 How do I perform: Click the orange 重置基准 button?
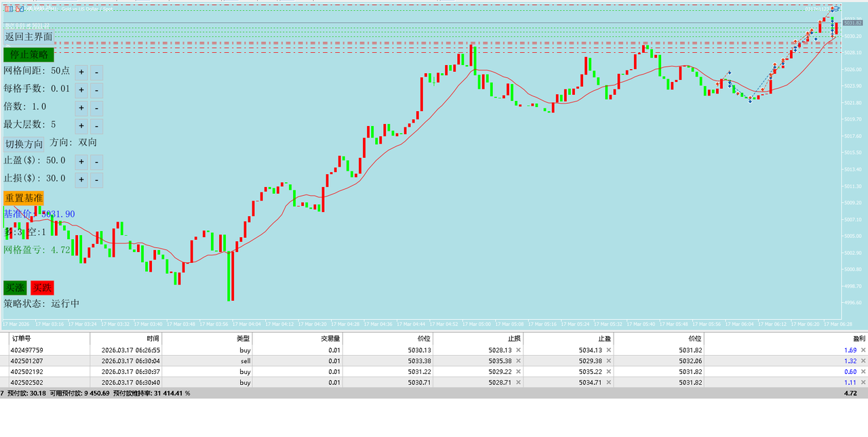[x=24, y=198]
